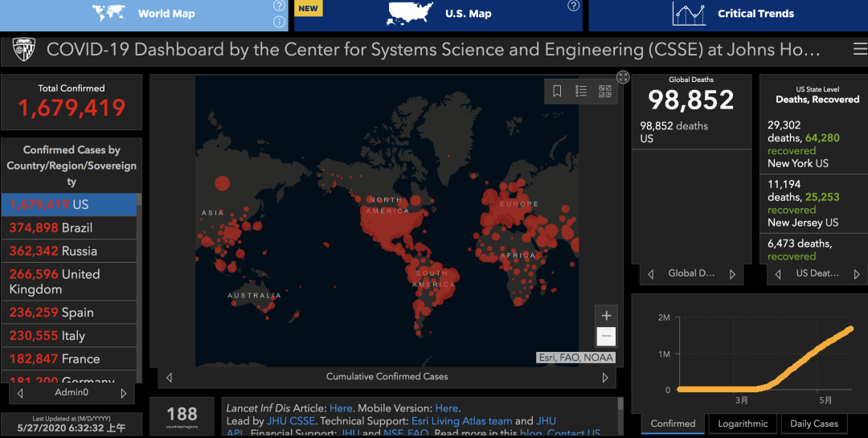The width and height of the screenshot is (868, 438).
Task: Click the New Jersey US deaths entry
Action: click(x=813, y=203)
